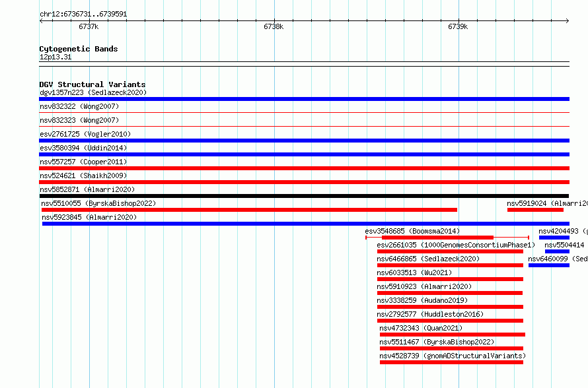Click the ruler's right arrowhead

pyautogui.click(x=568, y=20)
